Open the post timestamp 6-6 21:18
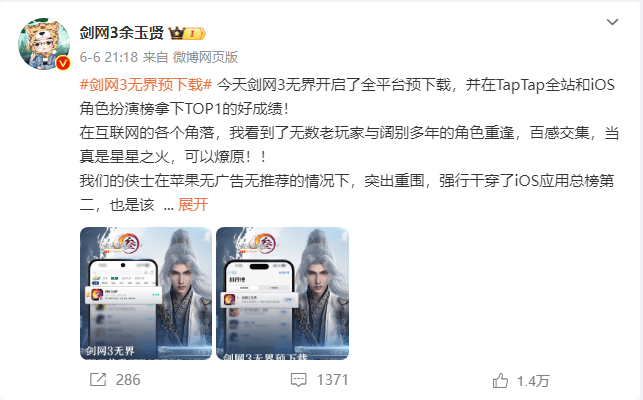Image resolution: width=643 pixels, height=400 pixels. [109, 57]
